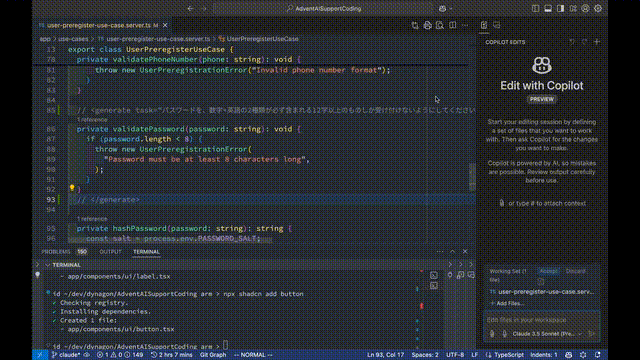640x360 pixels.
Task: Select the first terminal instance icon
Action: [x=434, y=276]
